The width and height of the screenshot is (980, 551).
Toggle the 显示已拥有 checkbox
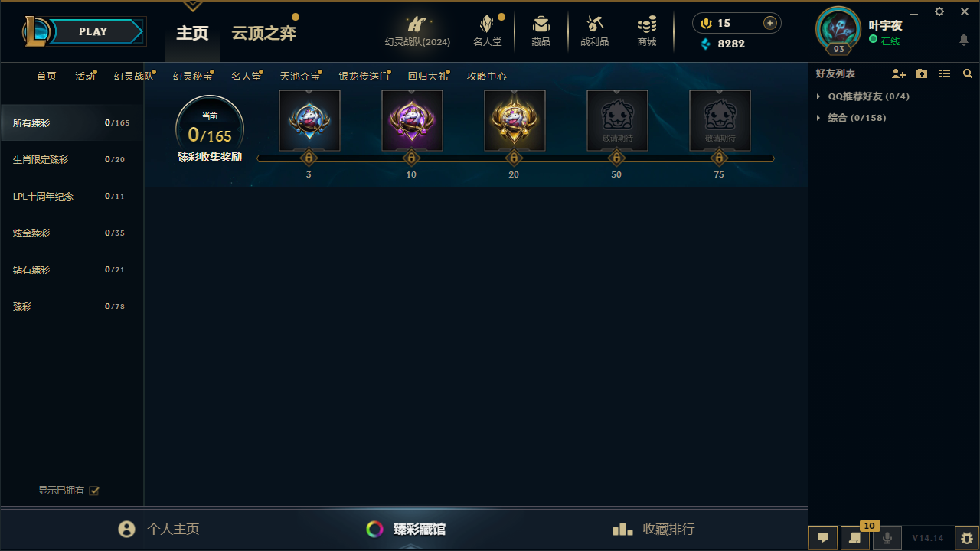click(94, 491)
